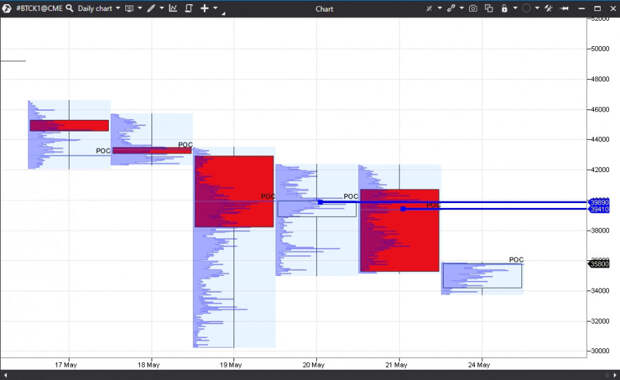Click the application logo icon in the title bar
This screenshot has width=620, height=380.
pos(6,8)
